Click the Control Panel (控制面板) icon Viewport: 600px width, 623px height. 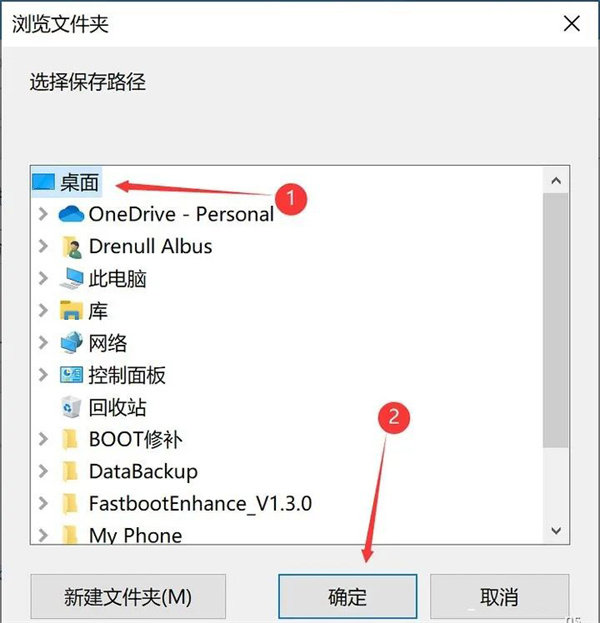(71, 375)
